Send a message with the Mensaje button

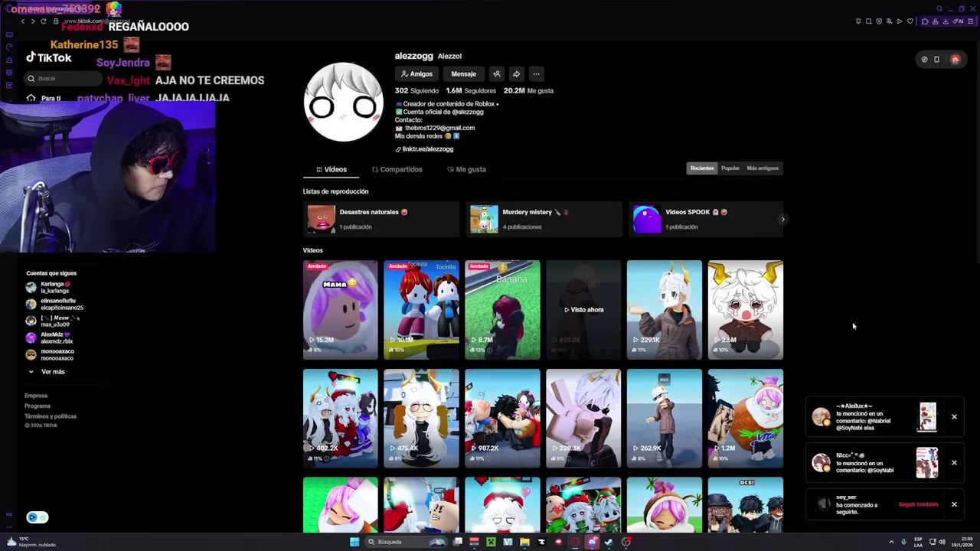click(463, 74)
